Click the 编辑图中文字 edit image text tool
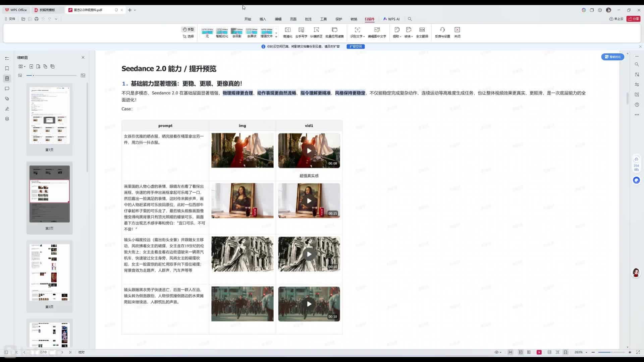The height and width of the screenshot is (362, 644). (377, 33)
